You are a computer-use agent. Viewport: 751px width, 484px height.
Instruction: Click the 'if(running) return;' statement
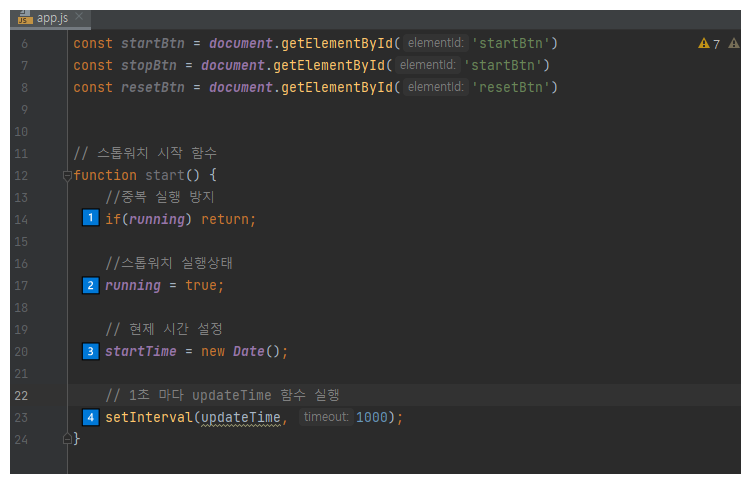click(181, 220)
